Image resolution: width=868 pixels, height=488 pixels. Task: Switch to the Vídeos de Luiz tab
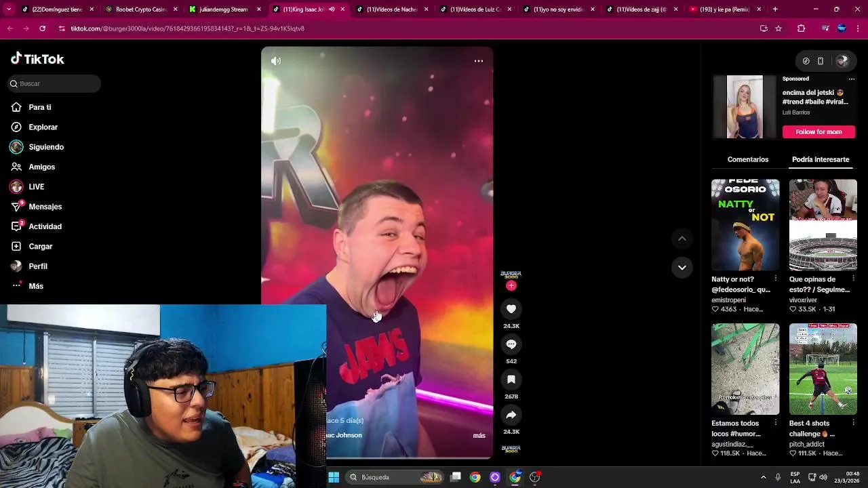pyautogui.click(x=475, y=9)
